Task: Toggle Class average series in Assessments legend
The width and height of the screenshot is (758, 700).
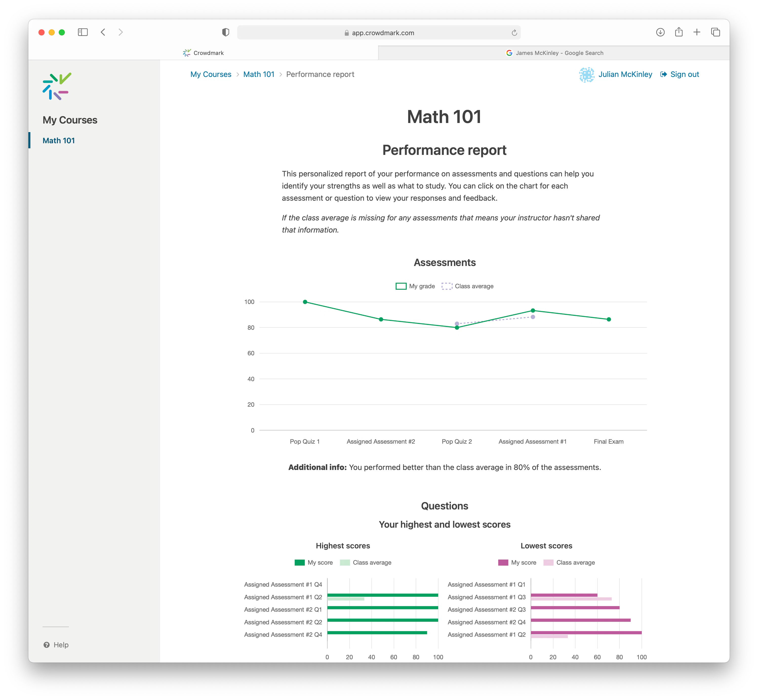Action: point(467,286)
